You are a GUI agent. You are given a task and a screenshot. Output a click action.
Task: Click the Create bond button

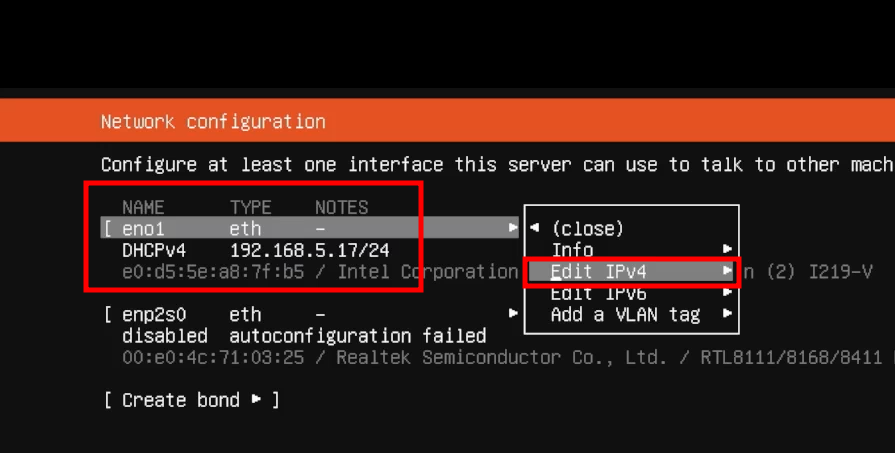[x=192, y=400]
